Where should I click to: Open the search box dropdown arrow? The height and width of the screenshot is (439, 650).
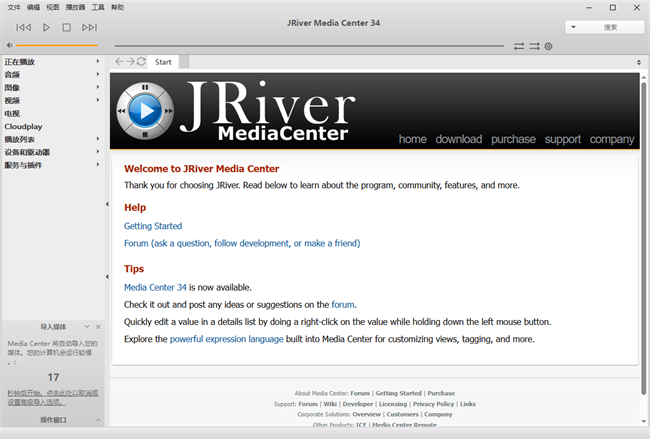pyautogui.click(x=574, y=27)
